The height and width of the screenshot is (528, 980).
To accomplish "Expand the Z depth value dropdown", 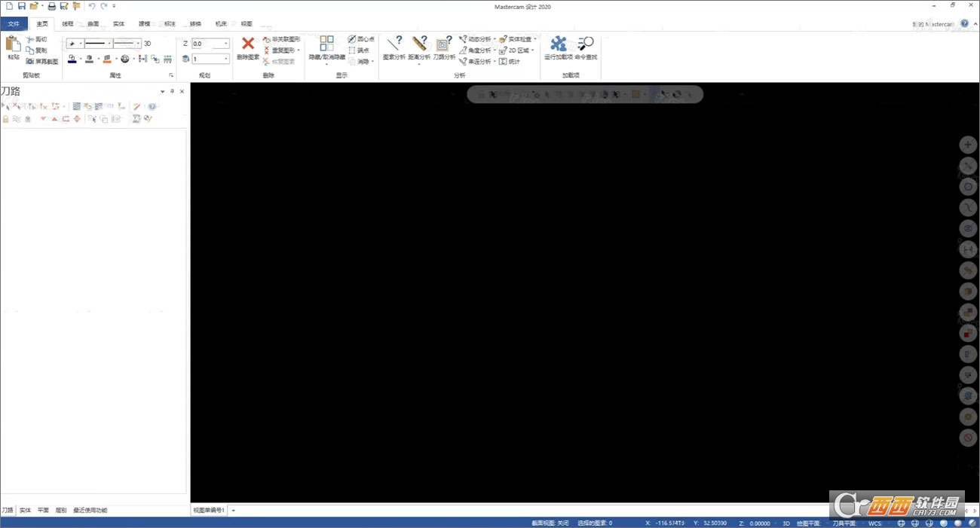I will tap(225, 44).
